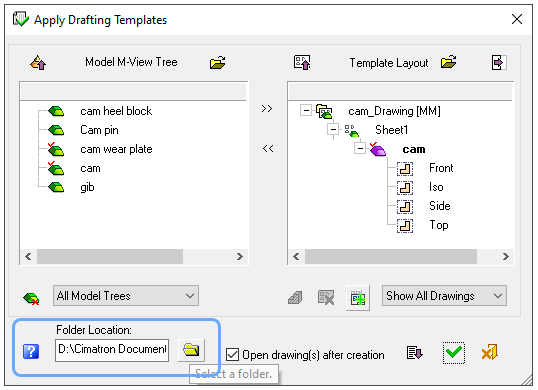This screenshot has width=538, height=390.
Task: Click the blue question mark help icon
Action: [x=31, y=352]
